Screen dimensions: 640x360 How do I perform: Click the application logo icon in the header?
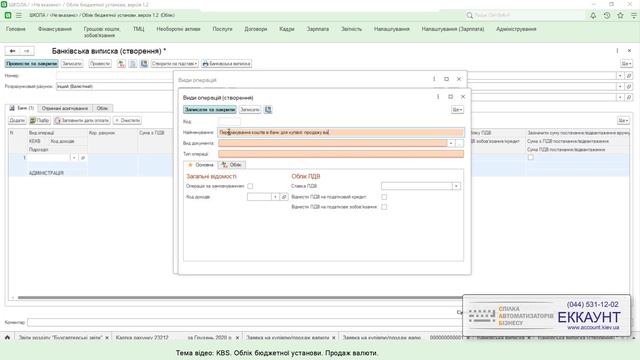8,15
